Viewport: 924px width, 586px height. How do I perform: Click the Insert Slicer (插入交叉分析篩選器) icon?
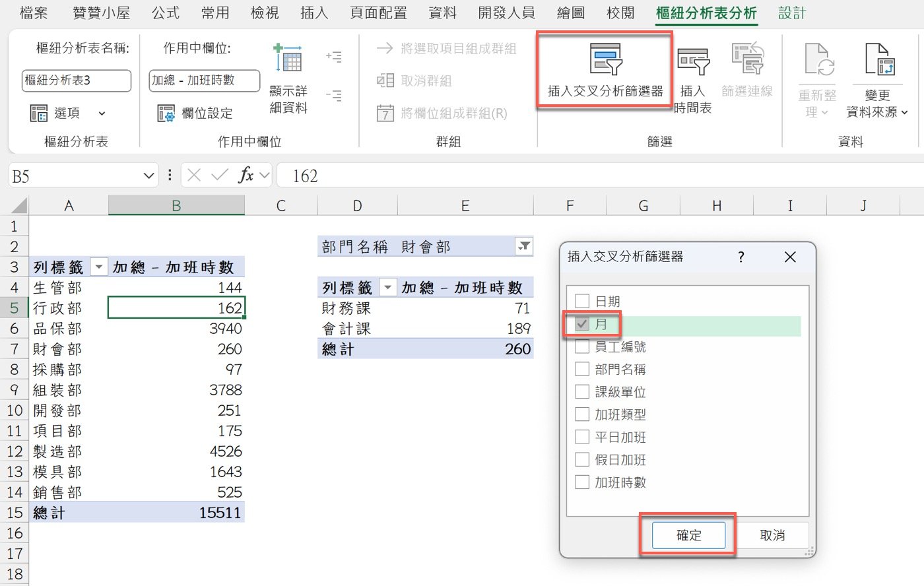[605, 59]
